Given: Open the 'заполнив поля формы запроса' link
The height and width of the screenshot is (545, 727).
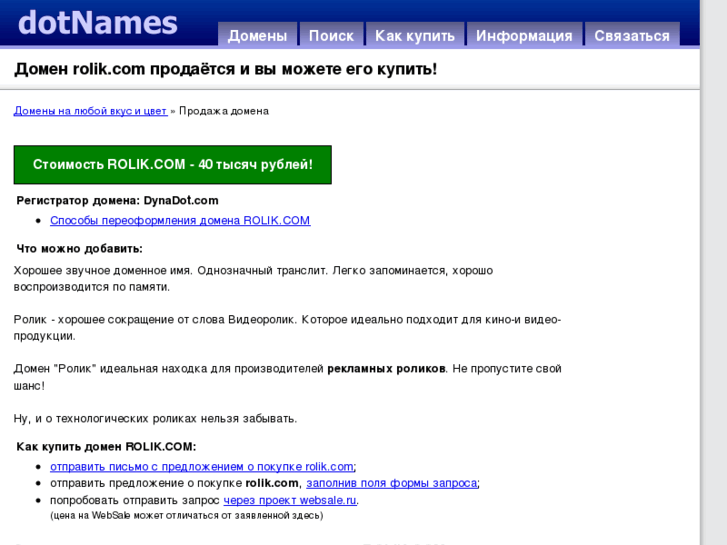Looking at the screenshot, I should tap(392, 483).
